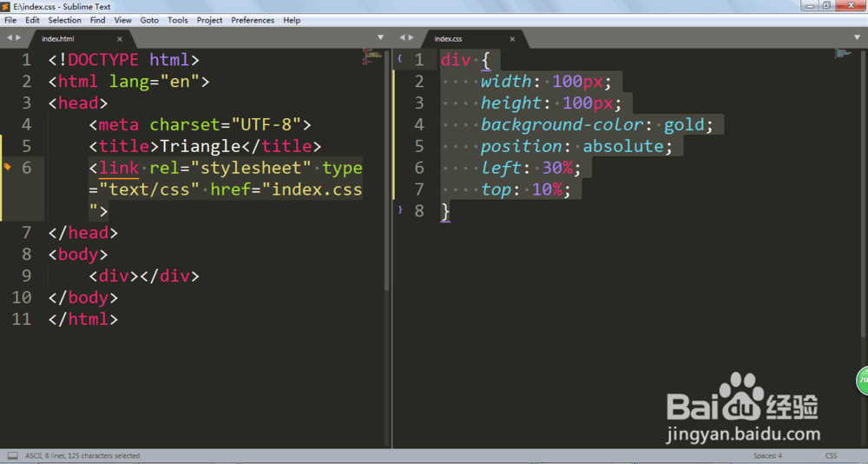Open the Preferences menu
Screen dimensions: 868x464
253,20
